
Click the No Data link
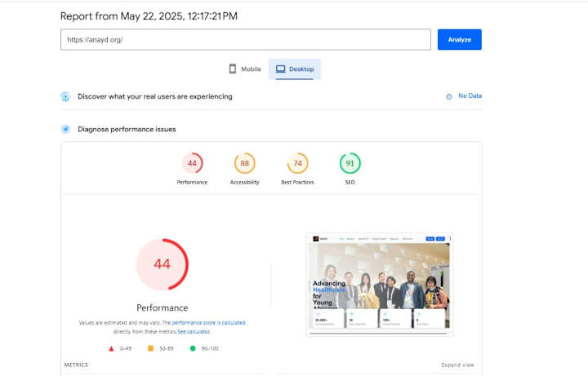coord(470,96)
